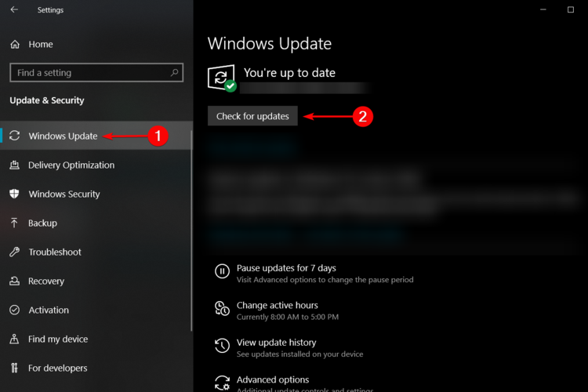Go to Home label in sidebar

(41, 44)
